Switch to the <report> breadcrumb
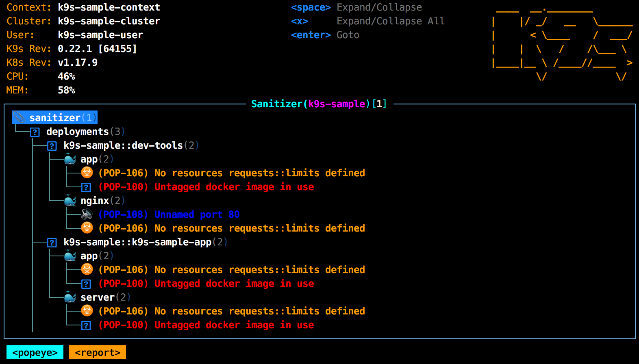The height and width of the screenshot is (364, 639). click(98, 352)
